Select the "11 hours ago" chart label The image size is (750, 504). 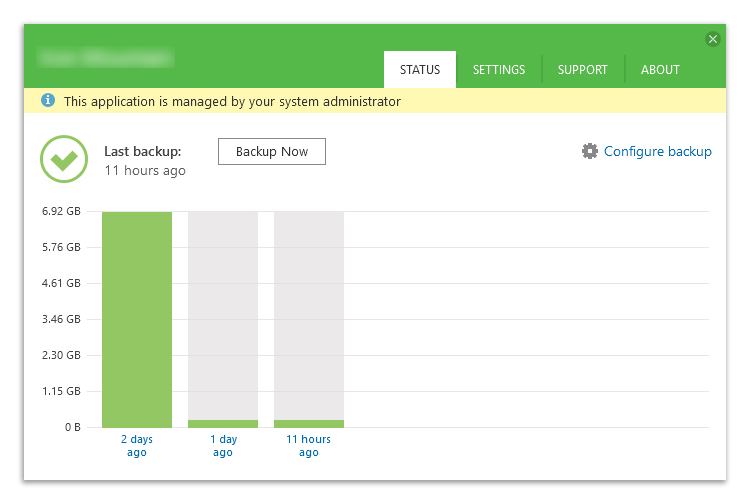(x=309, y=446)
